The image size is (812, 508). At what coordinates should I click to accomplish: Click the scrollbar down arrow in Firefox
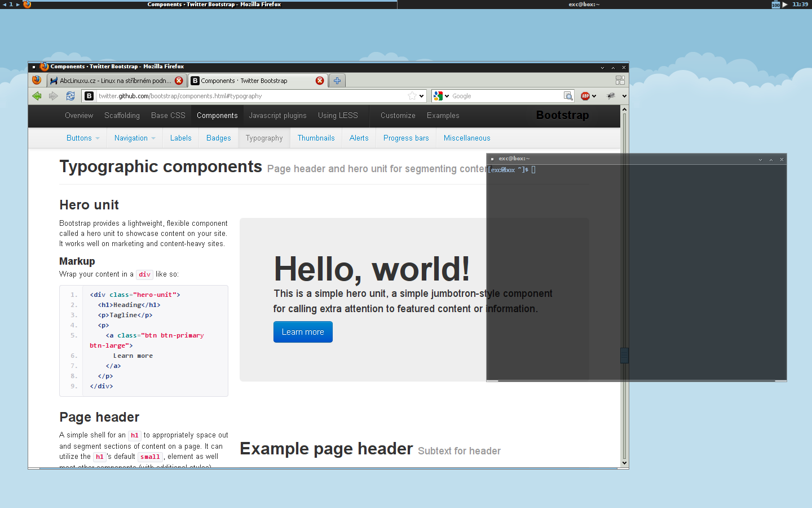[x=624, y=463]
